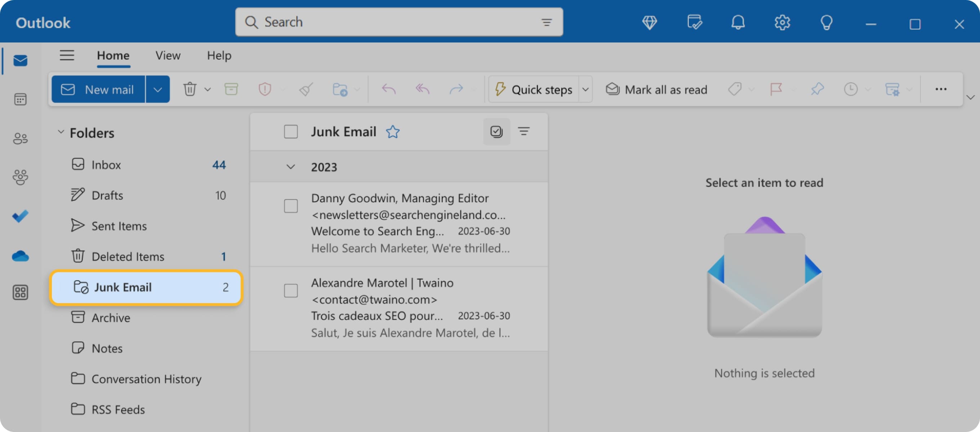Select the checkbox next to Danny Goodwin's email
The image size is (980, 432).
click(291, 206)
